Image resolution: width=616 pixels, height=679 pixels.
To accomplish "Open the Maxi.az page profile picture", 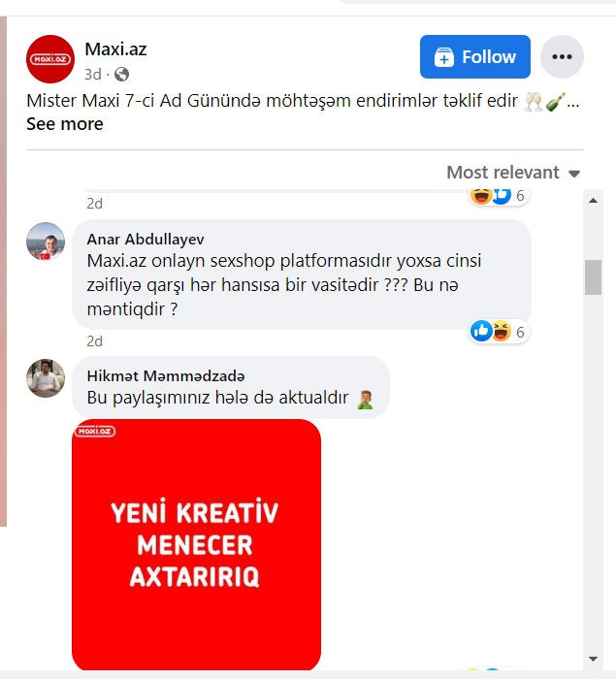I will pyautogui.click(x=50, y=59).
